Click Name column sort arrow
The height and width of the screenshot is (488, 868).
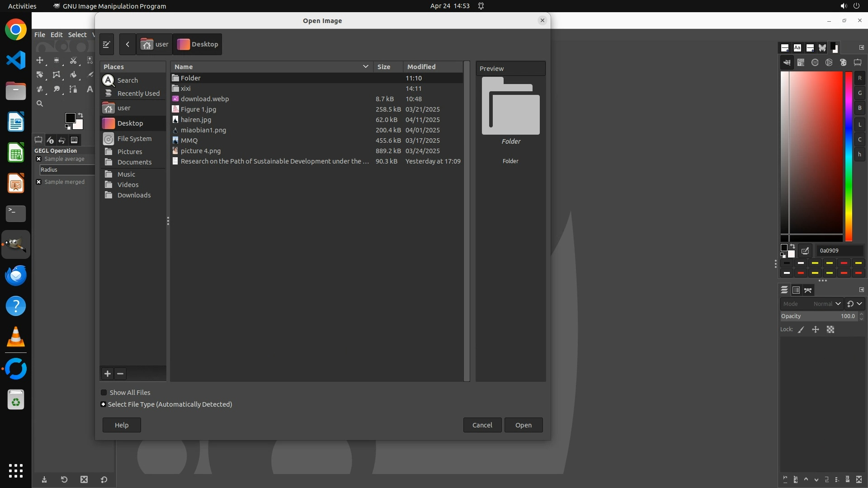[x=365, y=66]
